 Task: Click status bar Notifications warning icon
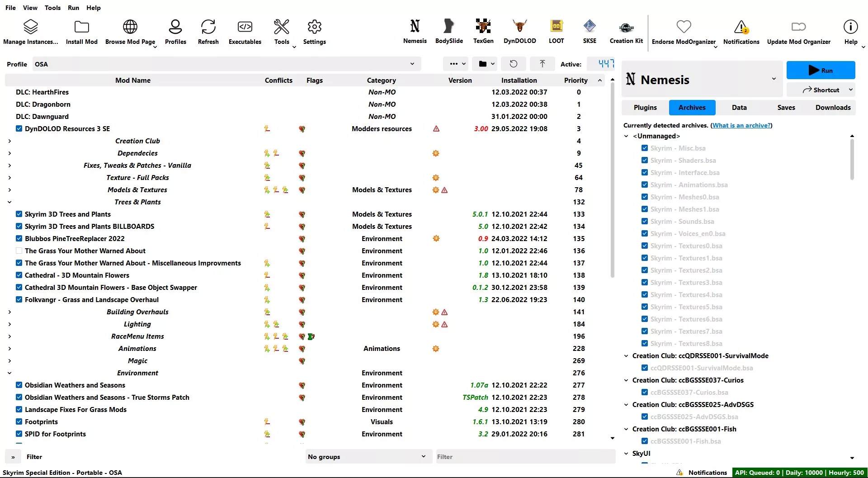(679, 473)
